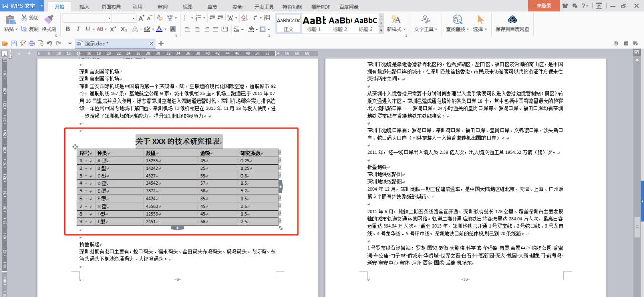Align paragraph left
Image resolution: width=644 pixels, height=297 pixels.
point(187,29)
